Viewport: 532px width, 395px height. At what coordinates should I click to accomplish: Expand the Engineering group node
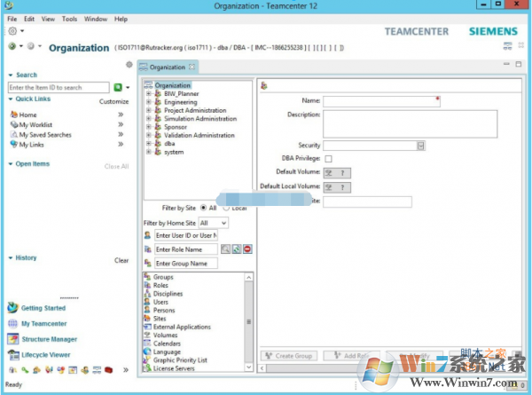tap(148, 101)
